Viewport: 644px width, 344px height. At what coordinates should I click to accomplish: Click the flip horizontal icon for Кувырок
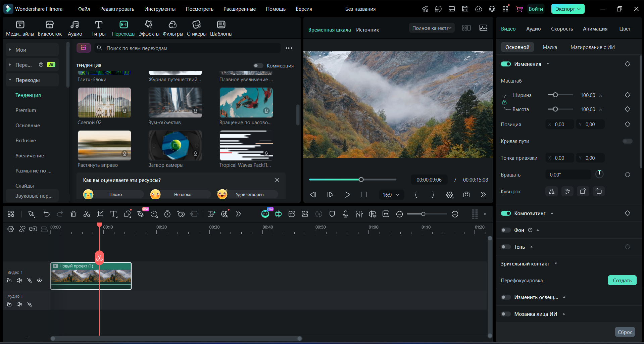[551, 191]
